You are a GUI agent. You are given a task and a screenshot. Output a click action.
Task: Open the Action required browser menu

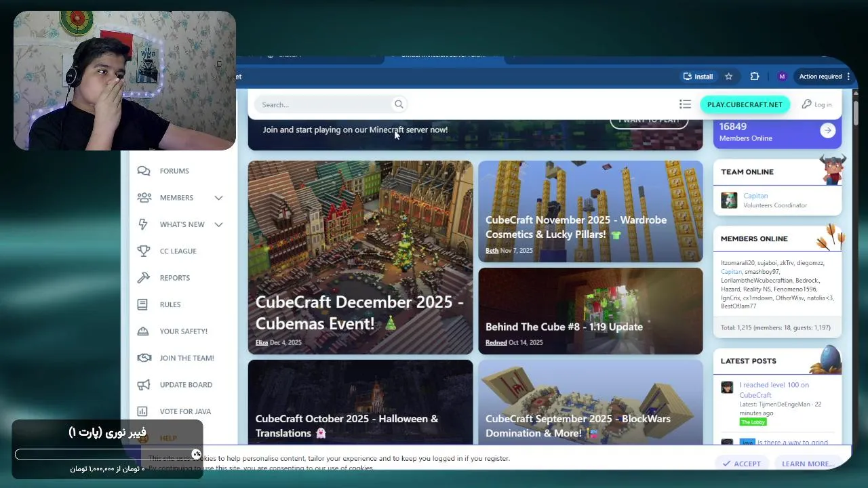tap(825, 77)
